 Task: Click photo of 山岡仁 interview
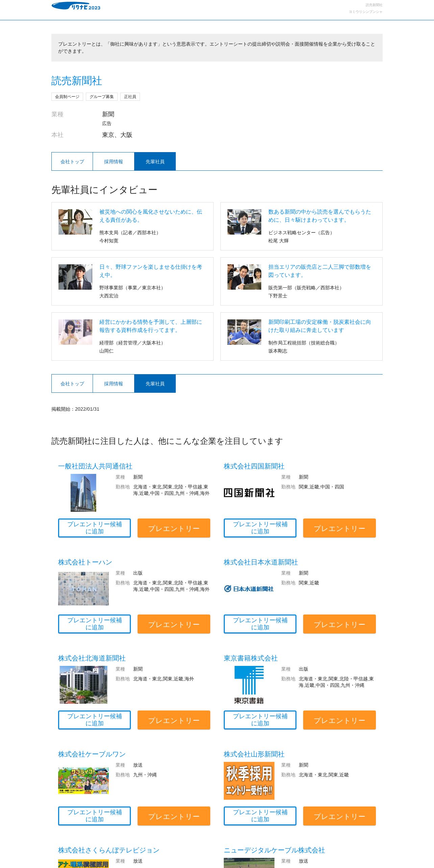(75, 332)
